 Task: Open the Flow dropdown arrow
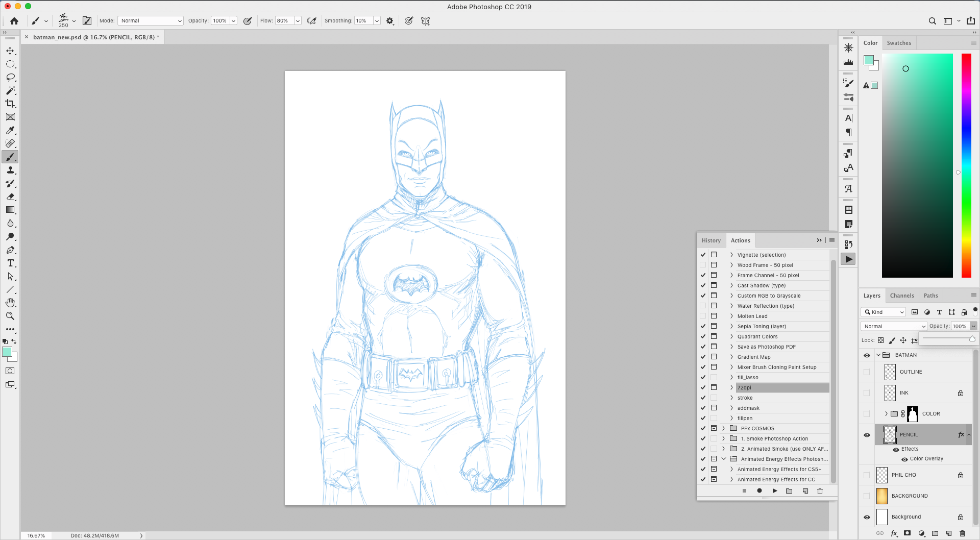(298, 21)
